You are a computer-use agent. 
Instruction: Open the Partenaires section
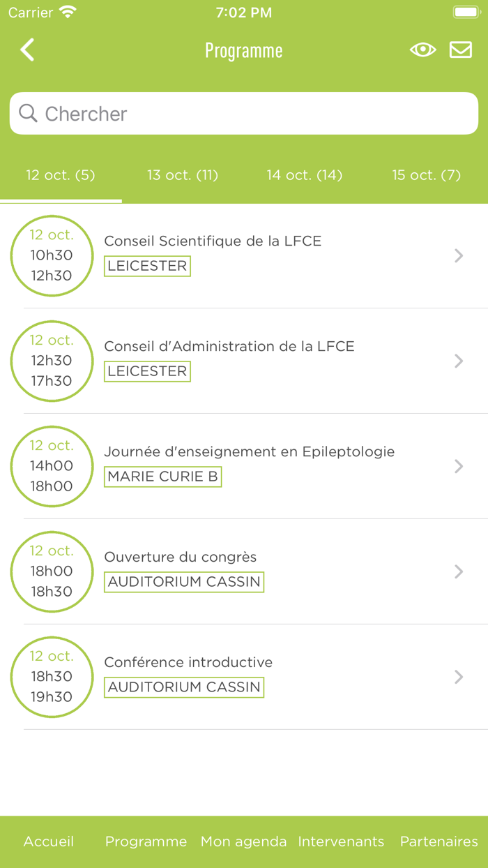pyautogui.click(x=439, y=841)
